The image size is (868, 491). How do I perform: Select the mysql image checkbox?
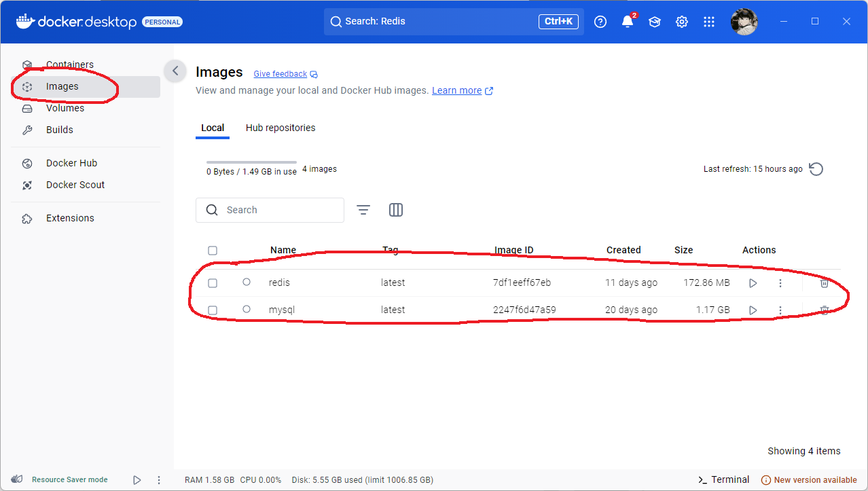point(213,310)
